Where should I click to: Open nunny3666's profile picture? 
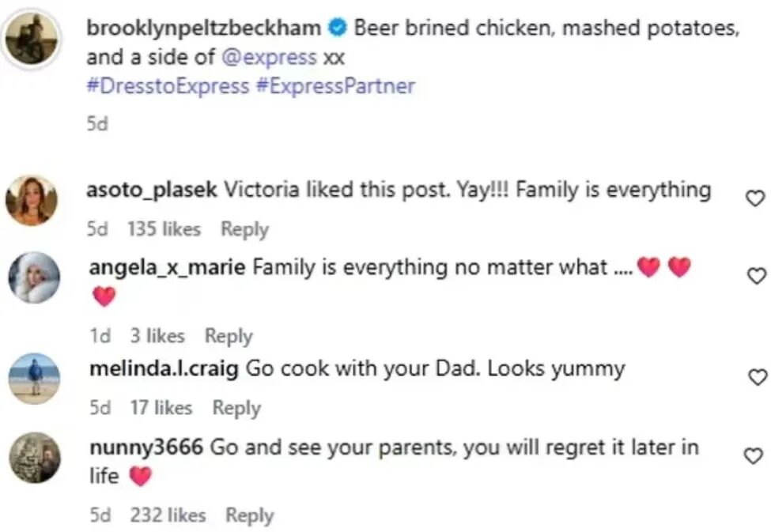(33, 458)
